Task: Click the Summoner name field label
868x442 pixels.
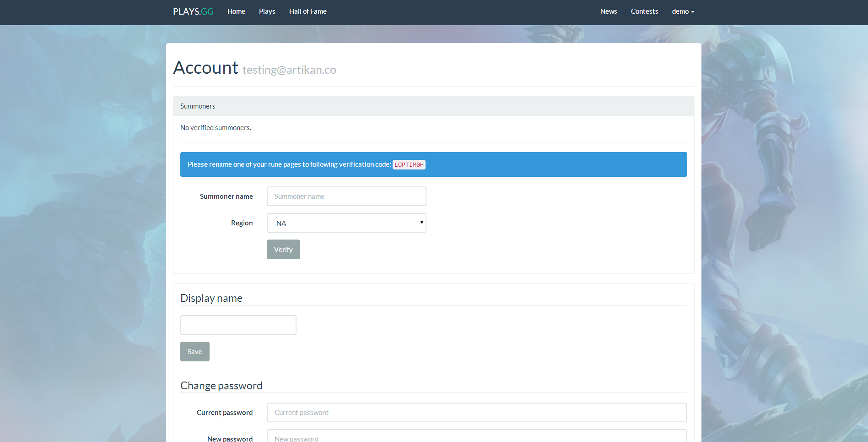Action: pos(226,196)
